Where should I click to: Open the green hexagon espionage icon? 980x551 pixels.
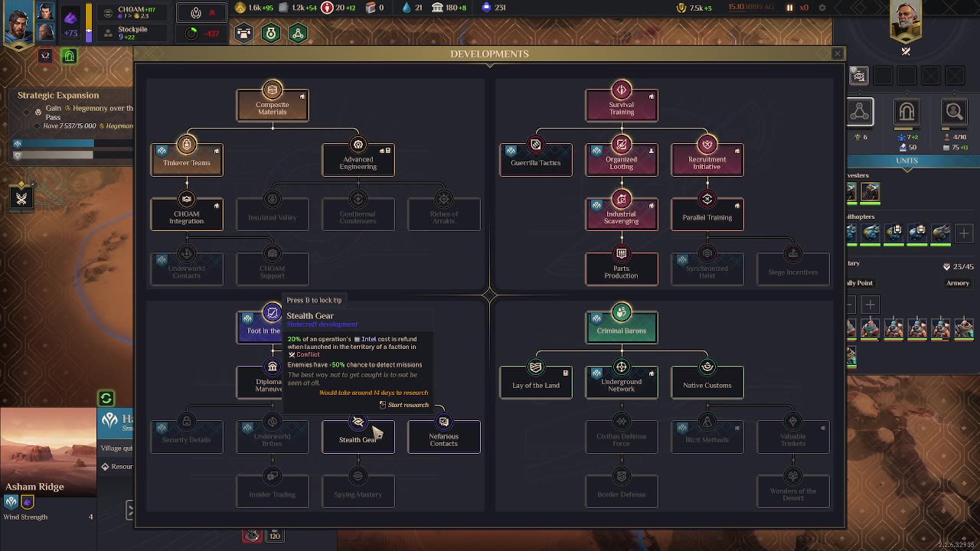coord(271,33)
